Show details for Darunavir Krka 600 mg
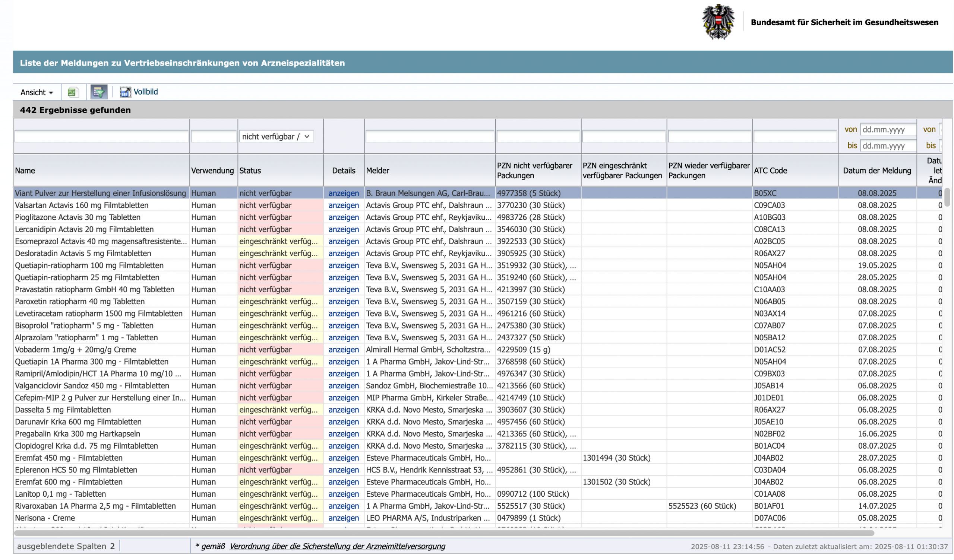 tap(343, 422)
